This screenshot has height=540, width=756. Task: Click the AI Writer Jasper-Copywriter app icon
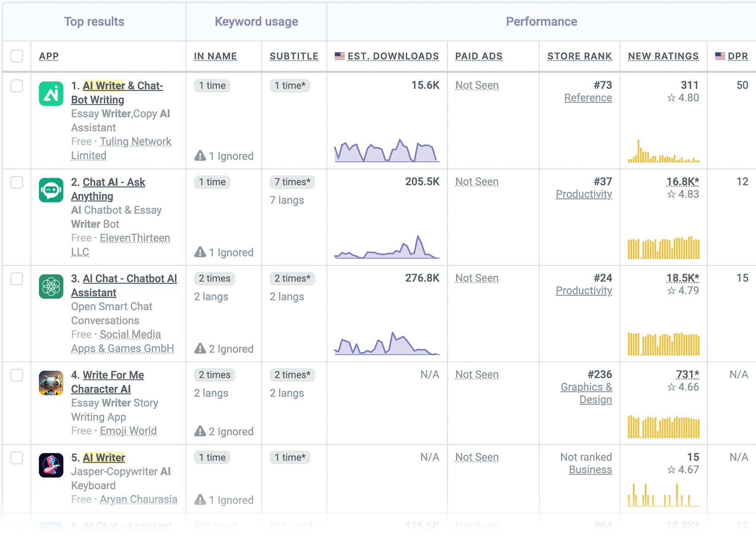(x=51, y=465)
